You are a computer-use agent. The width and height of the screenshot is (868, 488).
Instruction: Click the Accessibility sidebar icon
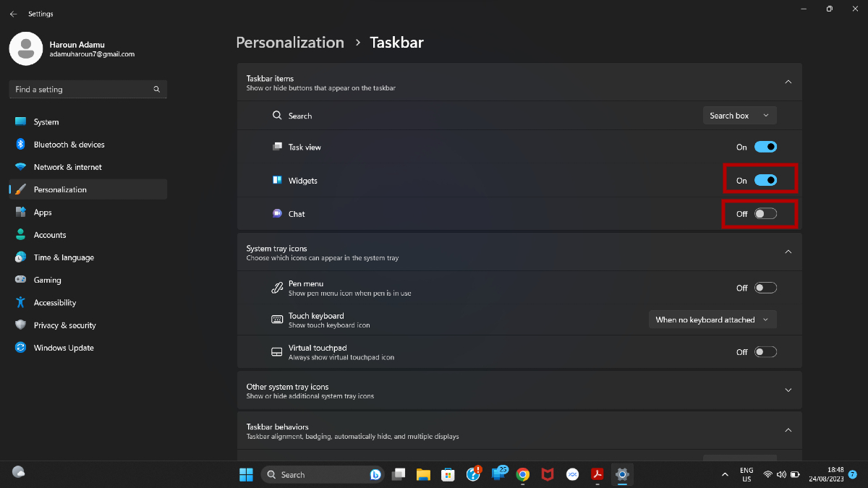[x=20, y=303]
